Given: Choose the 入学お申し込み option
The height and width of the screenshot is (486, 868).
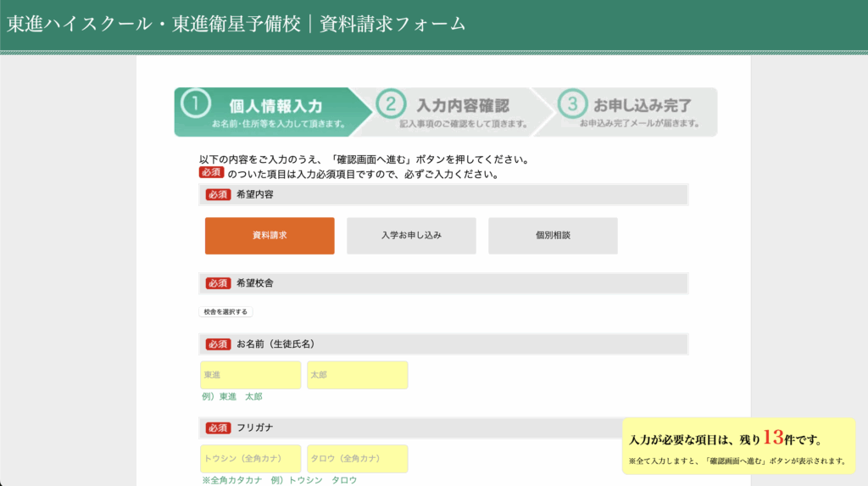Looking at the screenshot, I should tap(411, 236).
